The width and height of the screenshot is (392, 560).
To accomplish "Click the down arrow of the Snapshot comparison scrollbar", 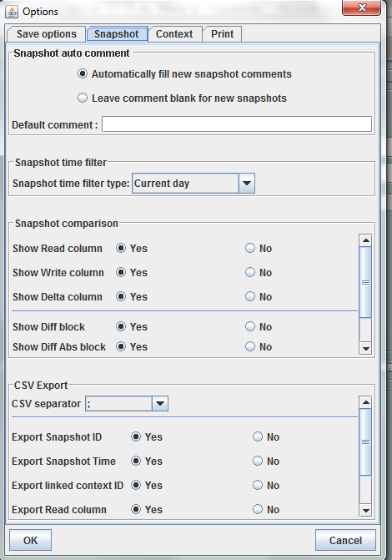I will [x=365, y=348].
